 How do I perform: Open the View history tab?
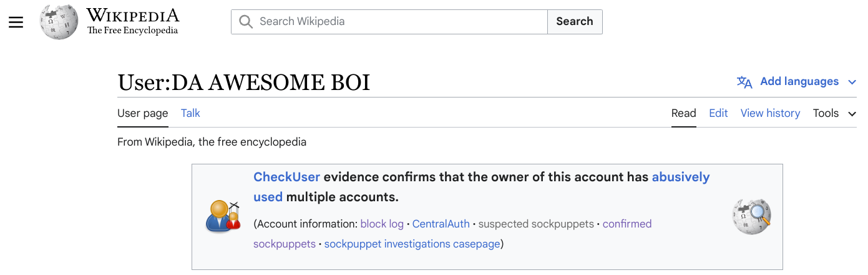tap(770, 113)
